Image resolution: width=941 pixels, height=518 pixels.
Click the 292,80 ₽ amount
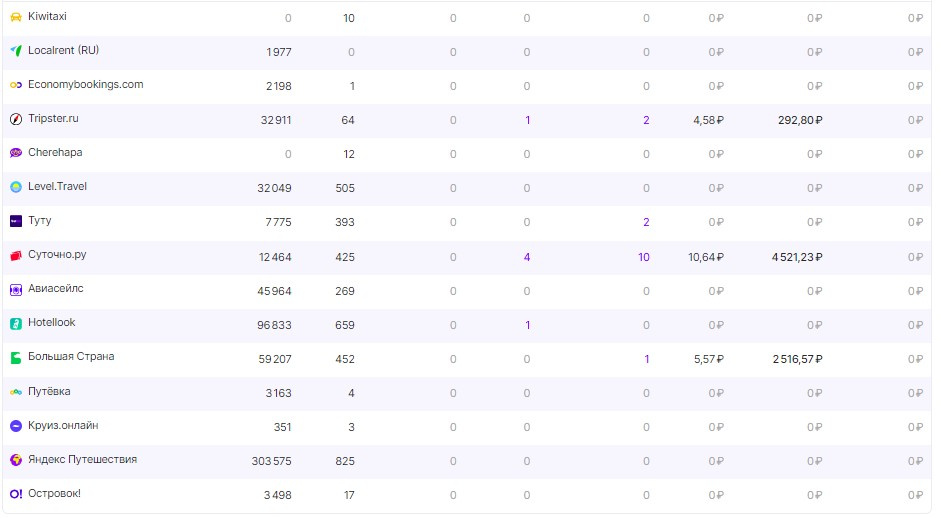pyautogui.click(x=800, y=120)
